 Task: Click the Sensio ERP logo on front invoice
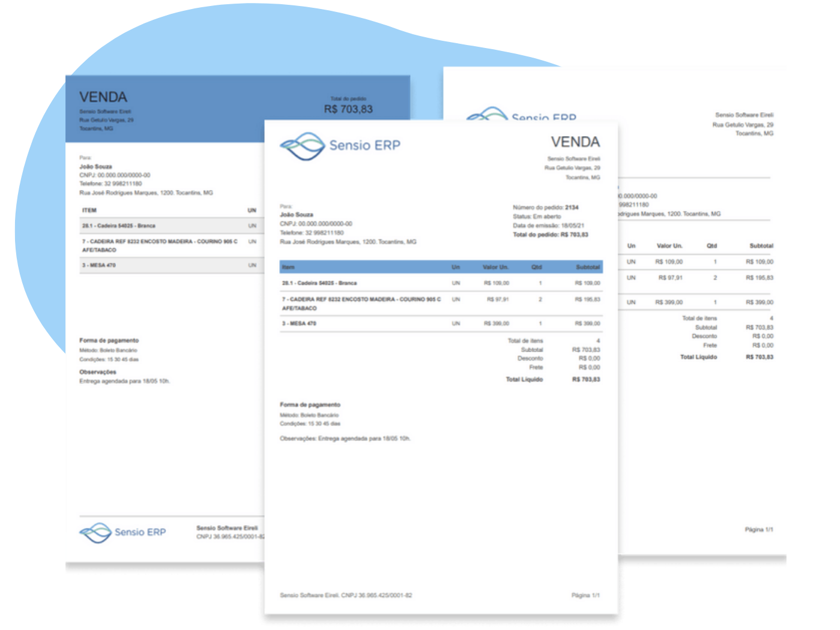click(340, 146)
